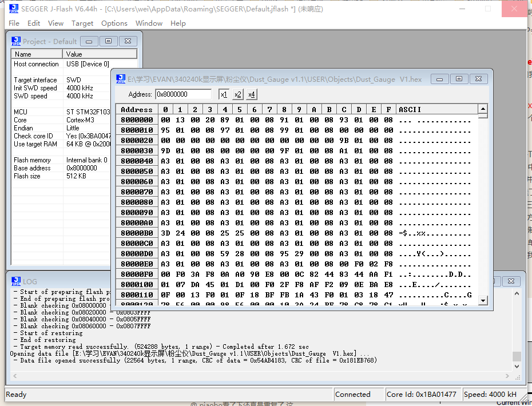The width and height of the screenshot is (532, 406).
Task: Click the Name column header in Project
Action: [x=37, y=54]
